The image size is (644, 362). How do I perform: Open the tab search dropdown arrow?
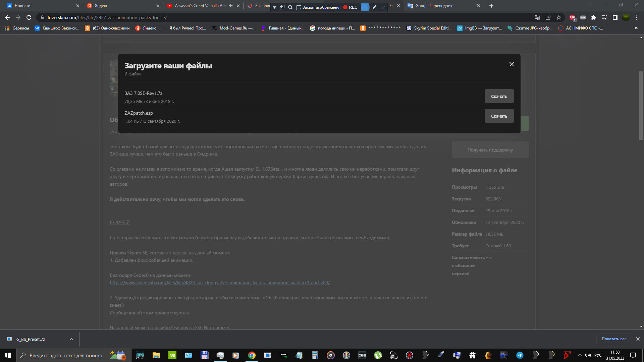(590, 5)
